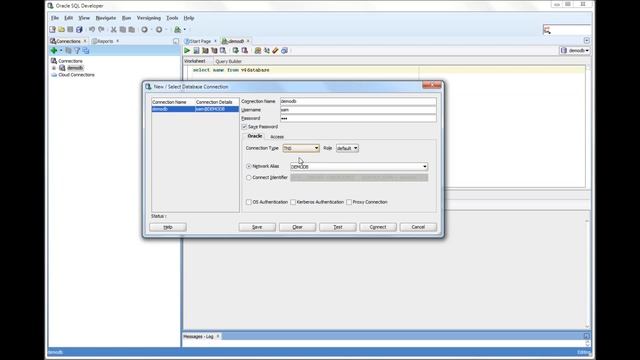This screenshot has width=640, height=360.
Task: Select the Network Alias radio button
Action: pos(249,167)
